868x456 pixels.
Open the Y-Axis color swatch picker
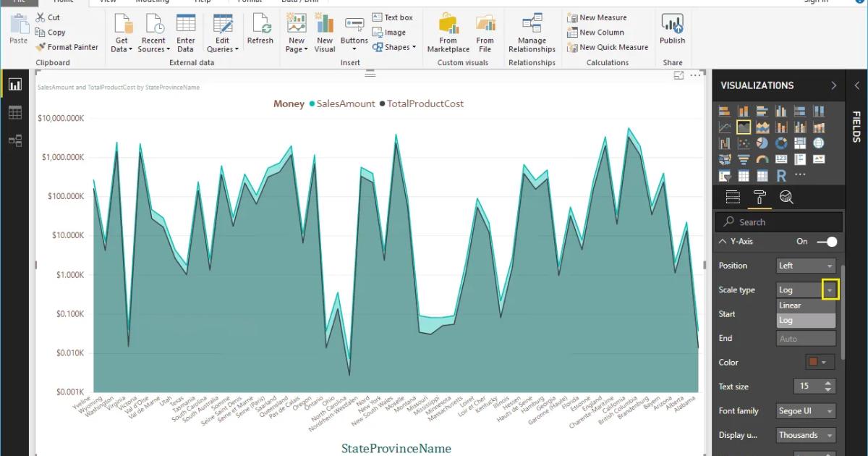(813, 362)
